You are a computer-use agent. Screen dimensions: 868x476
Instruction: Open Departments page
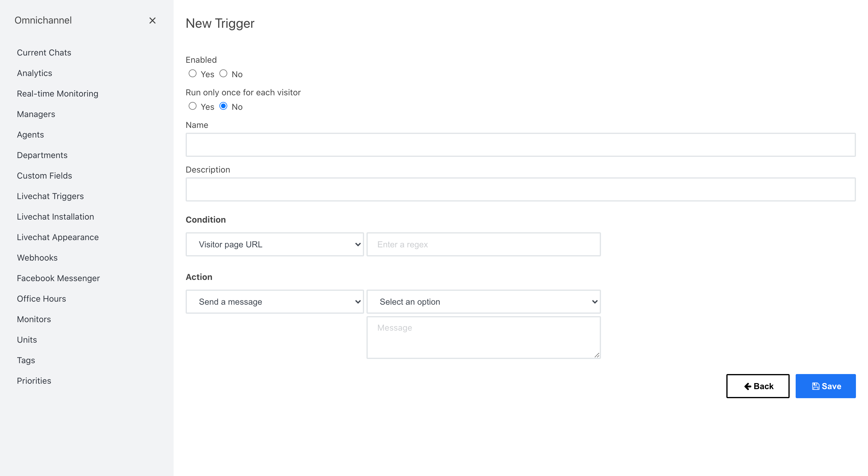pos(42,155)
